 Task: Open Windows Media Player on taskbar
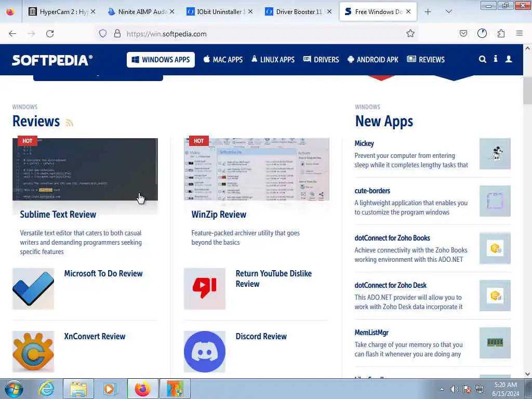pos(109,389)
